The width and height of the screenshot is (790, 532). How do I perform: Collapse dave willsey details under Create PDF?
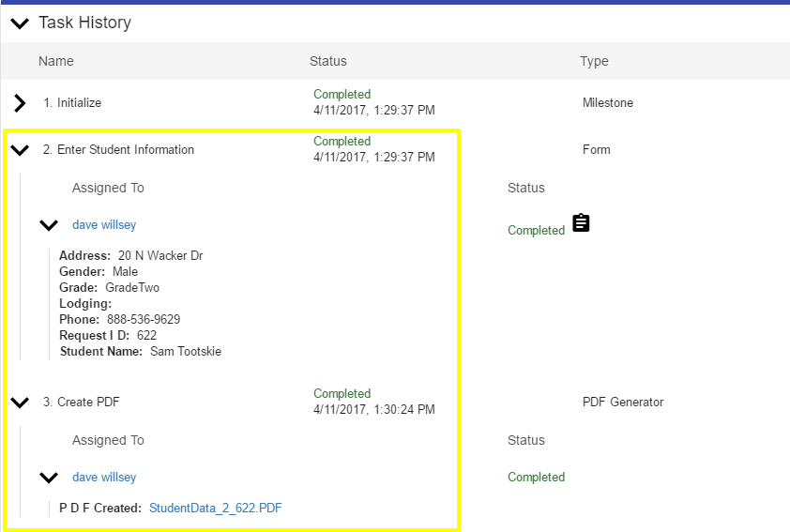(49, 478)
